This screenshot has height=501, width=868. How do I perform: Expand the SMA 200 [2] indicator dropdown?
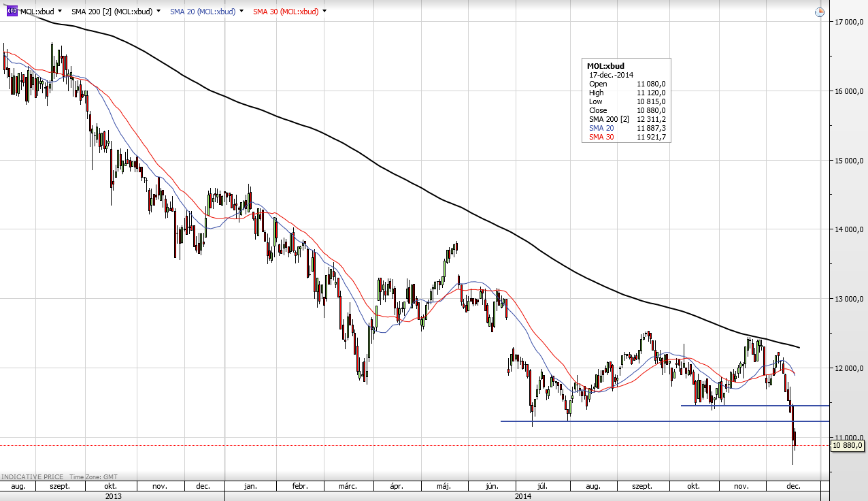(x=158, y=12)
